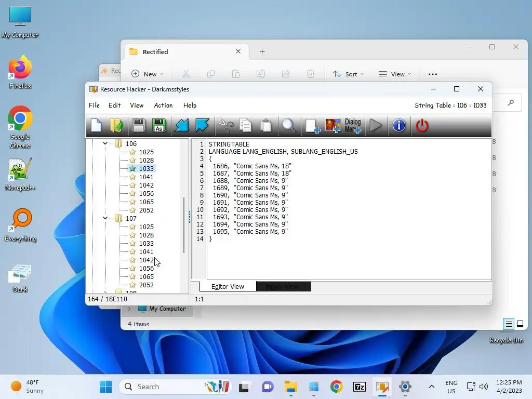Open Firefox desktop shortcut

(20, 72)
